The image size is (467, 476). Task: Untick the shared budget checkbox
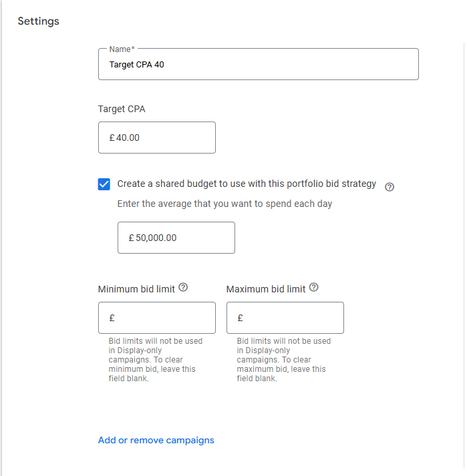(104, 184)
